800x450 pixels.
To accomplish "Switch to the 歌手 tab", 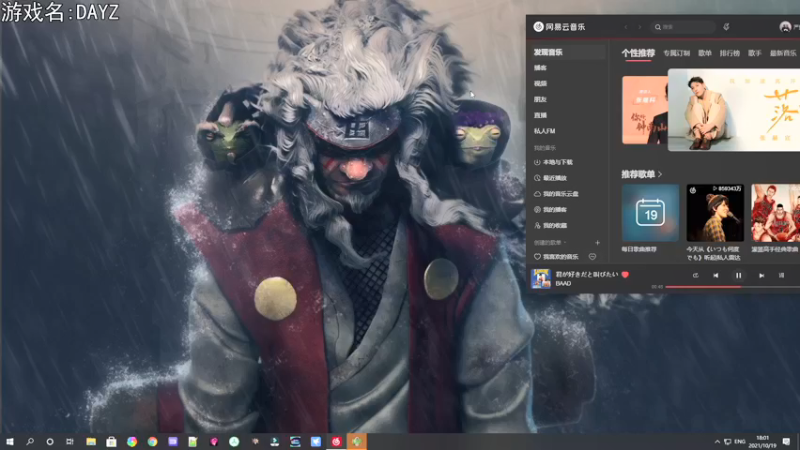I will pyautogui.click(x=755, y=53).
